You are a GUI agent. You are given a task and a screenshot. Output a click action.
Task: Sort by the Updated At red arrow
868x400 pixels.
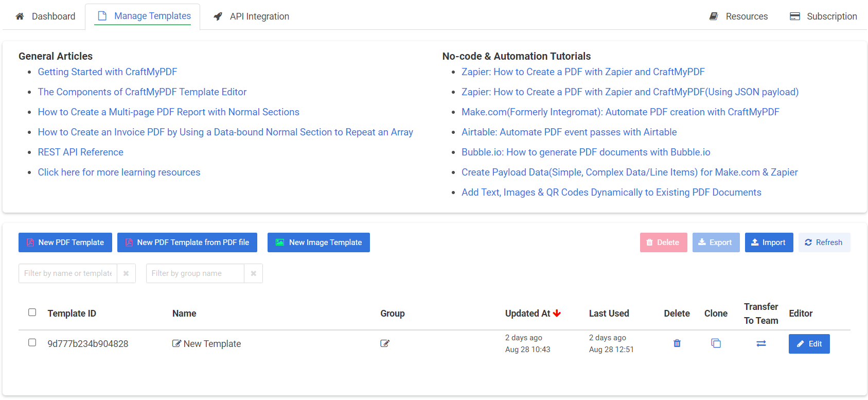point(557,313)
